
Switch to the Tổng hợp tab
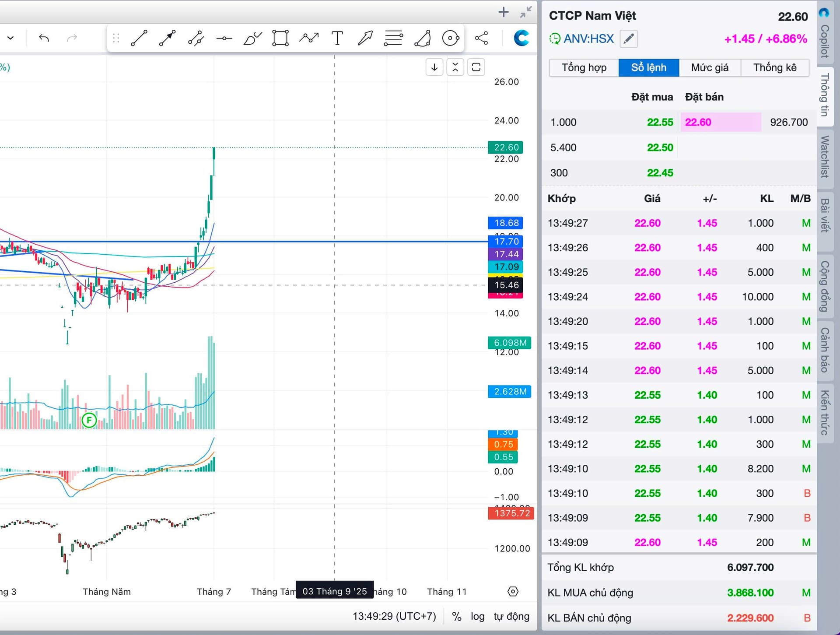point(584,67)
